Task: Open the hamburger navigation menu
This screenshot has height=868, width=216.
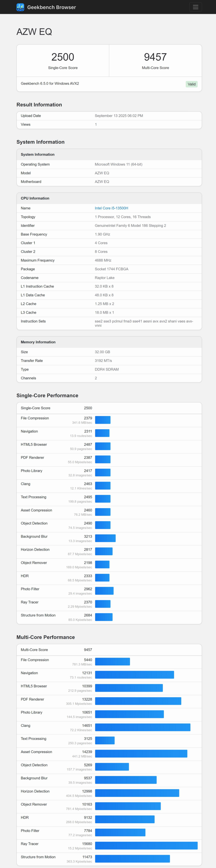Action: pyautogui.click(x=195, y=7)
